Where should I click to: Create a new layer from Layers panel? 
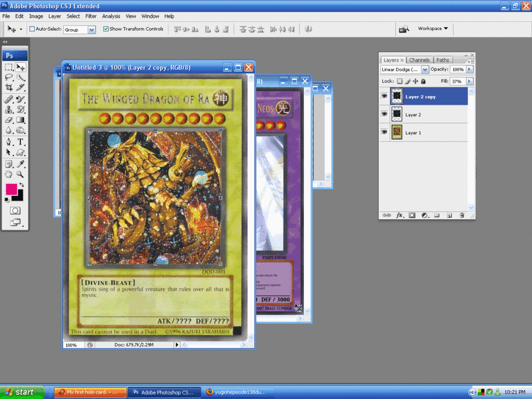pyautogui.click(x=449, y=215)
